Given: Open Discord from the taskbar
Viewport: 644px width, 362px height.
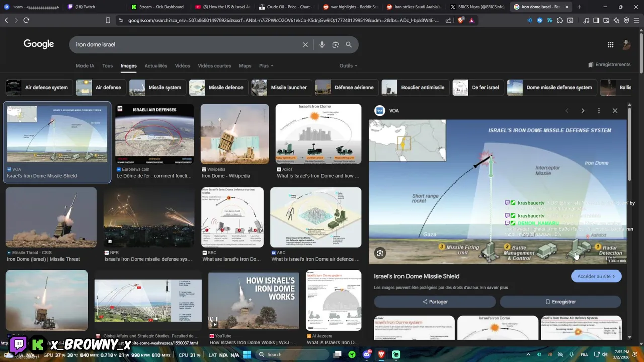Looking at the screenshot, I should point(367,354).
